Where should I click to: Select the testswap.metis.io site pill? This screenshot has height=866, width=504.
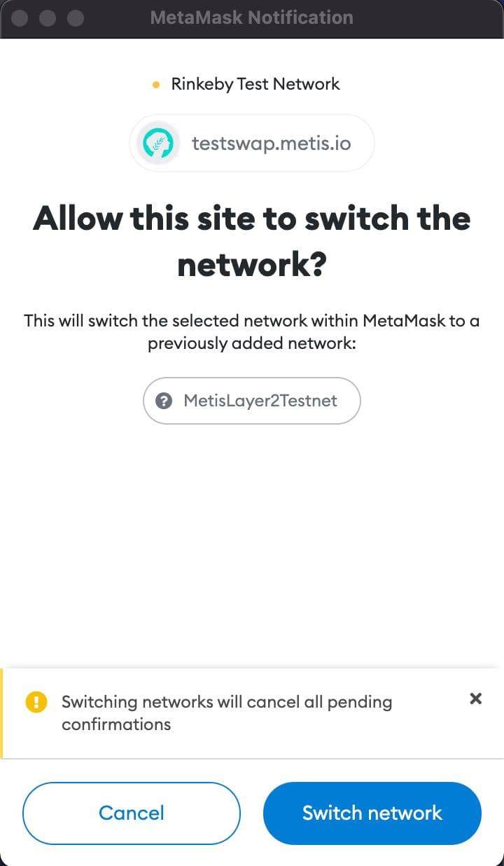tap(252, 143)
